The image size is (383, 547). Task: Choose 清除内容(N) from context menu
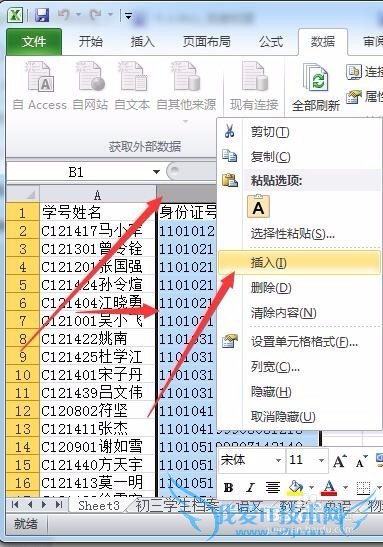pyautogui.click(x=300, y=313)
